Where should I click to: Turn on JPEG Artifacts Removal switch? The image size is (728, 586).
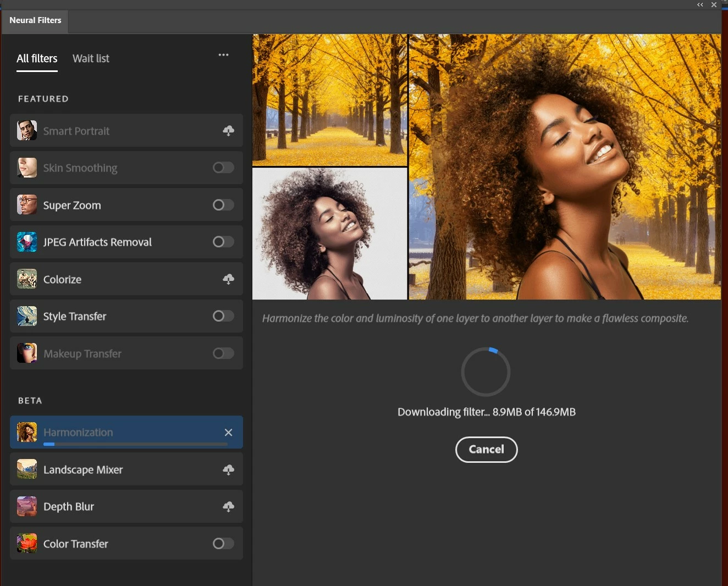(x=223, y=242)
